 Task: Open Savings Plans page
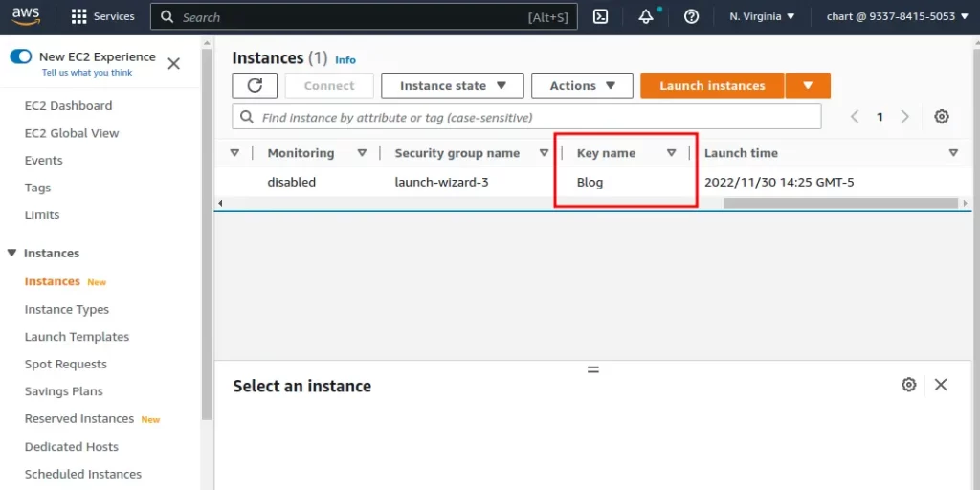64,391
